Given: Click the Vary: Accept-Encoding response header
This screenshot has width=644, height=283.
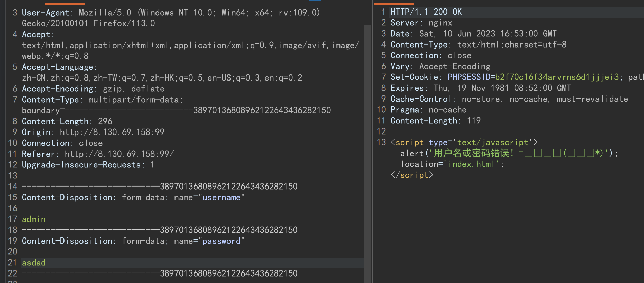Looking at the screenshot, I should (x=440, y=66).
